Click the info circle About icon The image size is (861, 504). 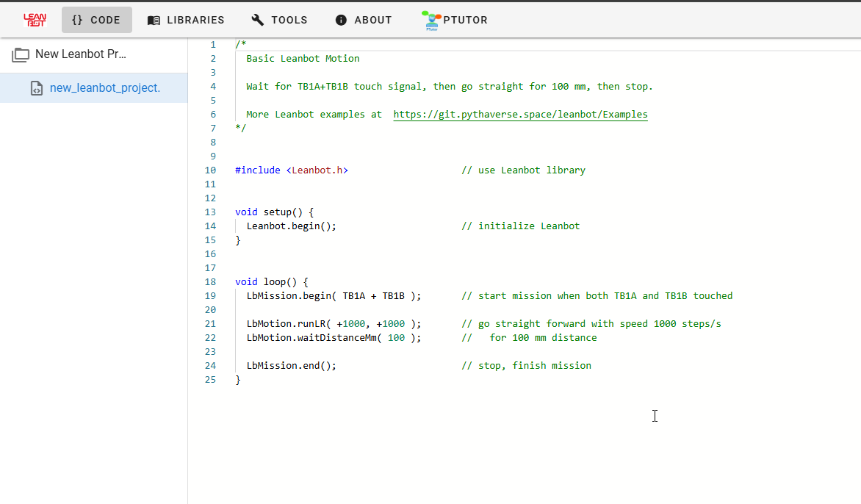pos(341,20)
